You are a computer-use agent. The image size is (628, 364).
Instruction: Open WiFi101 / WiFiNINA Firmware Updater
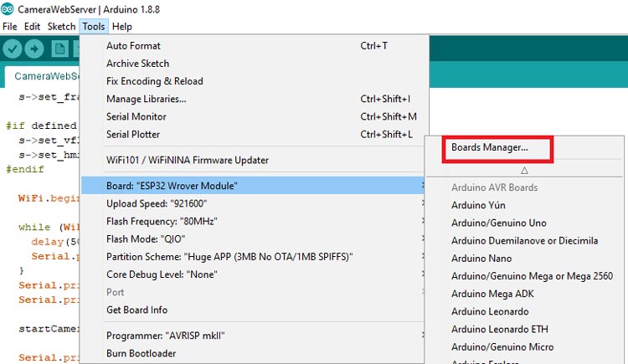253,160
